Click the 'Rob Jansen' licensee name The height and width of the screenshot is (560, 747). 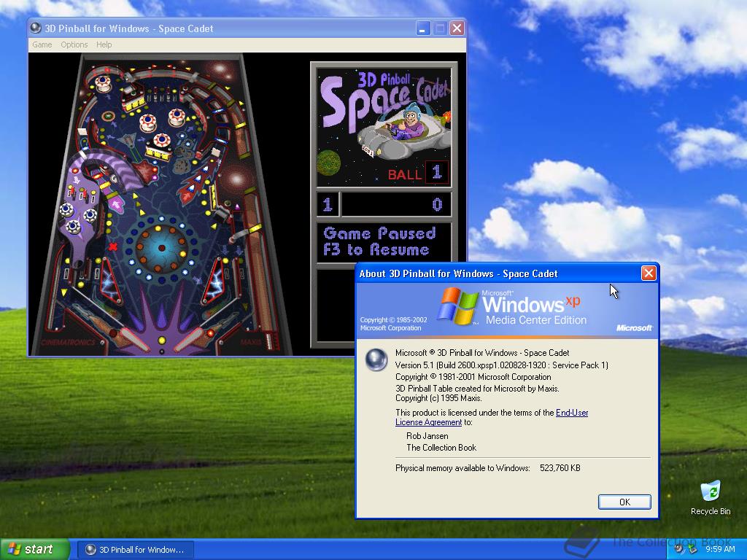click(427, 436)
